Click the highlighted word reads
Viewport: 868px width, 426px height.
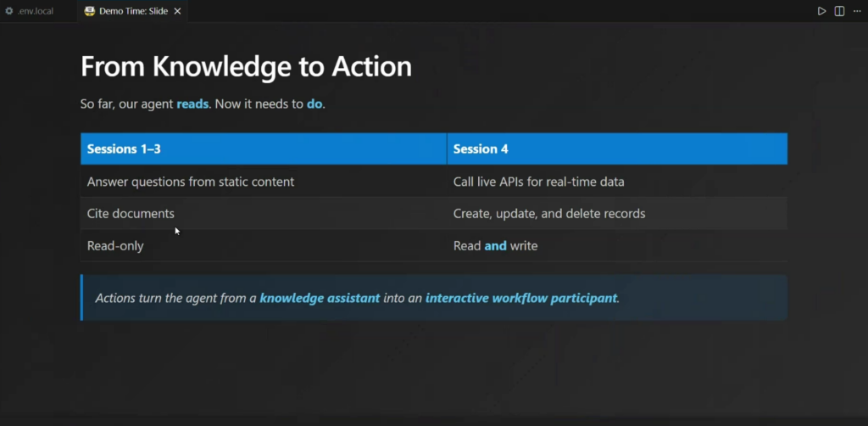[192, 104]
